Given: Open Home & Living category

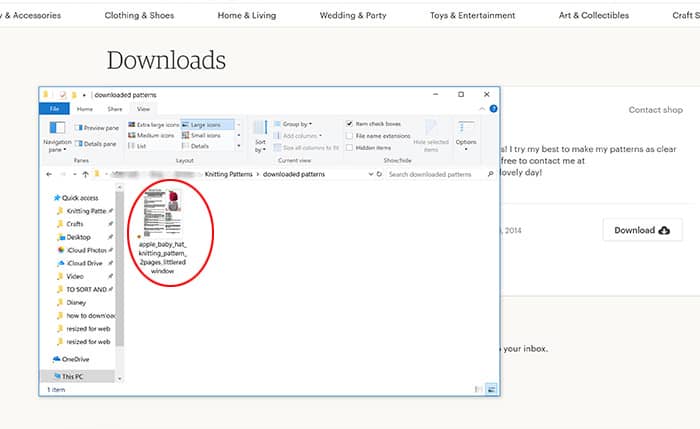Looking at the screenshot, I should [247, 15].
